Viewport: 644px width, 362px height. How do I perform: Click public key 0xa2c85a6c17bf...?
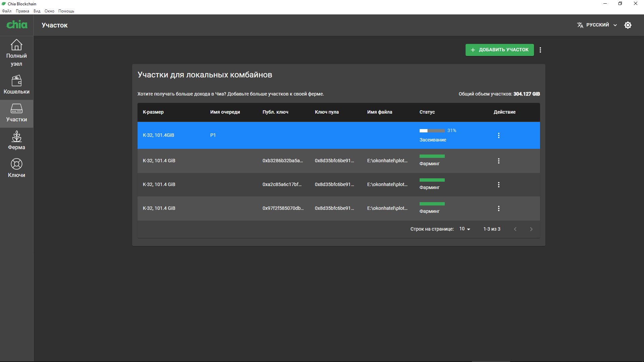(282, 185)
